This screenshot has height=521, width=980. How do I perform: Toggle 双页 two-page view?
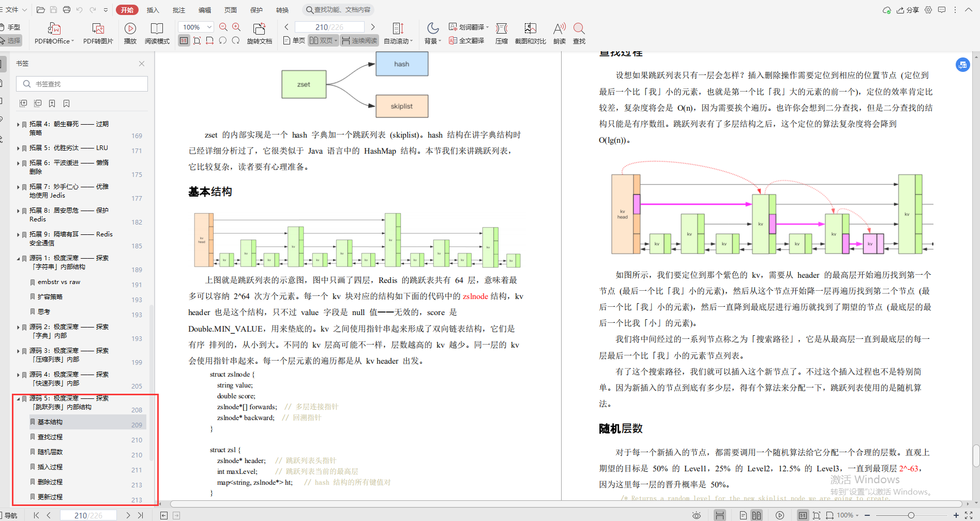323,40
